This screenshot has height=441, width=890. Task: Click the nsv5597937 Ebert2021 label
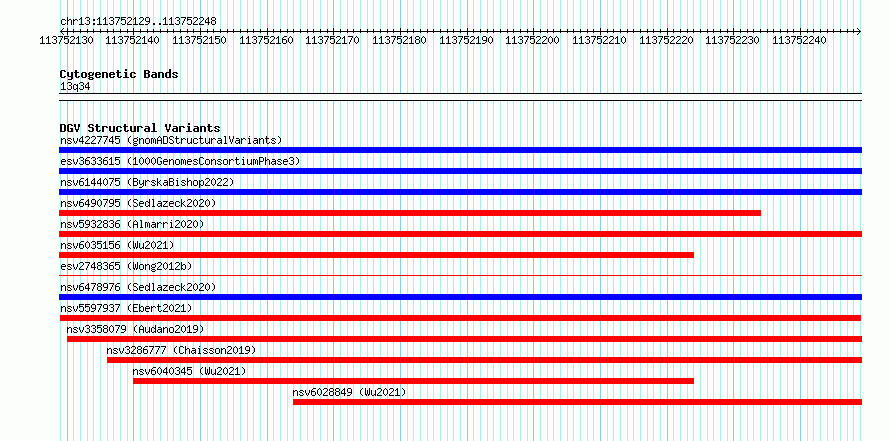tap(126, 308)
